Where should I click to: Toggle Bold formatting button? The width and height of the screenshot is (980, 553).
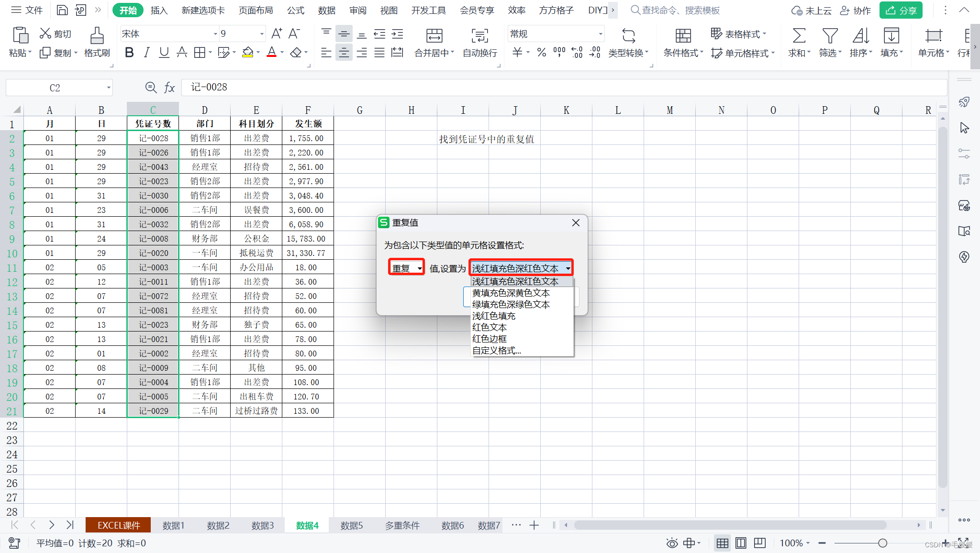coord(129,53)
